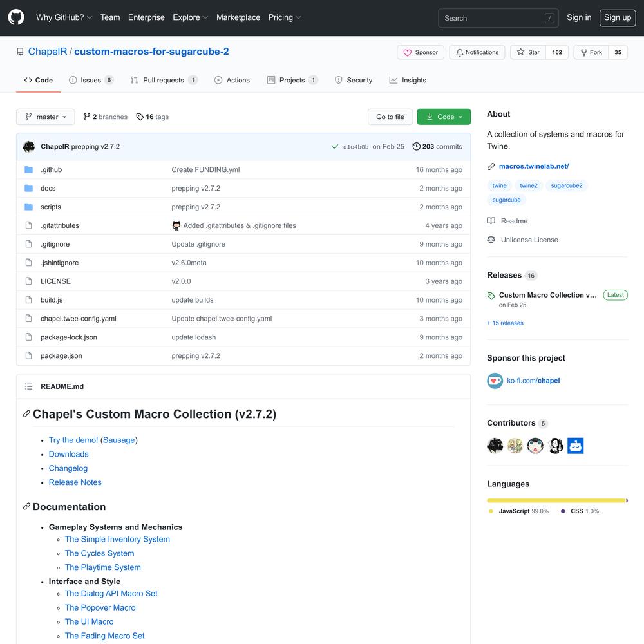Screen dimensions: 644x644
Task: Click the Go to file button
Action: point(390,117)
